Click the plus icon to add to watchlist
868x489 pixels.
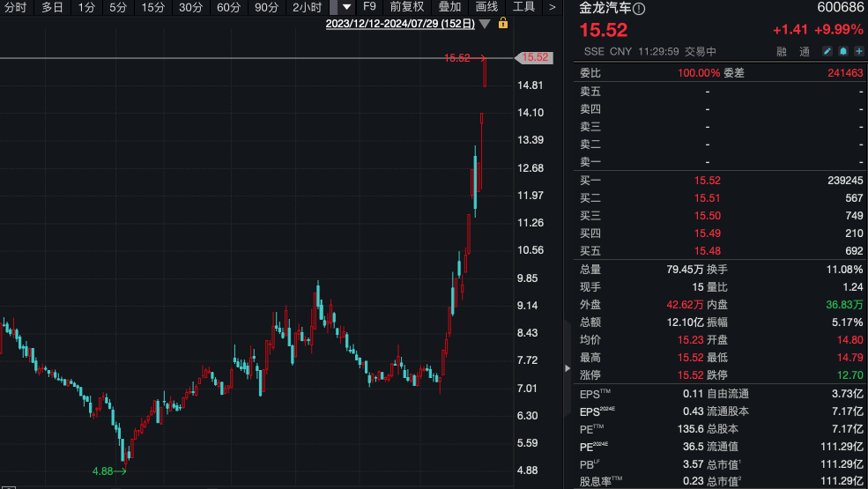coord(858,52)
